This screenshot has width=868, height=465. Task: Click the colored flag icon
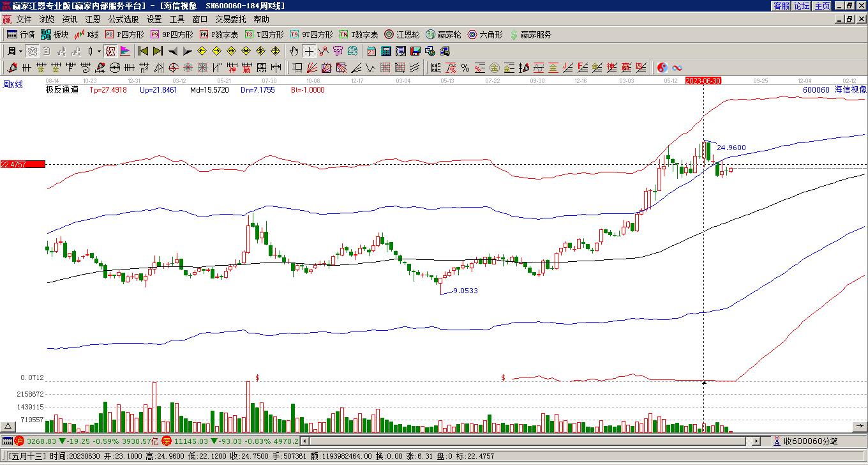point(125,51)
